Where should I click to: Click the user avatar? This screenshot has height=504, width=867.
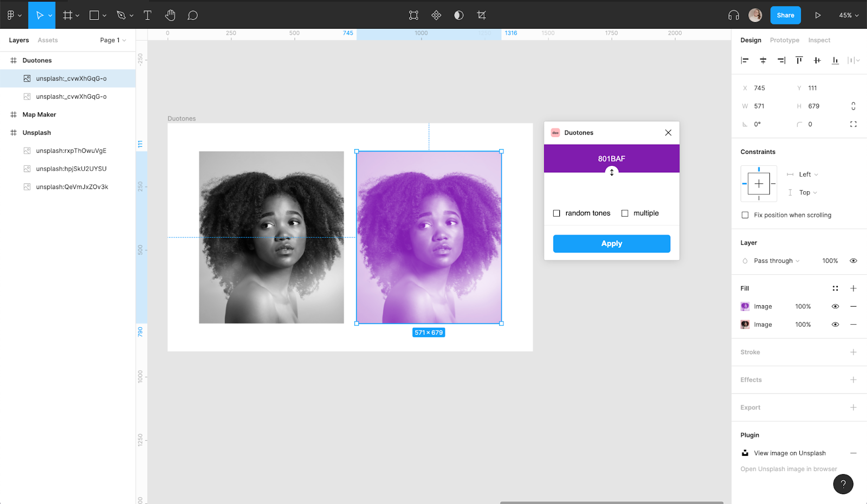(755, 15)
